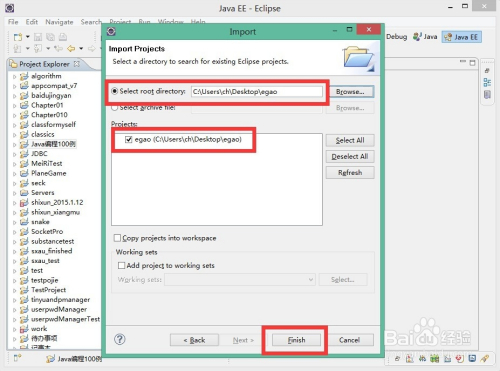This screenshot has width=500, height=371.
Task: Open the New wizard dropdown arrow
Action: (x=28, y=37)
